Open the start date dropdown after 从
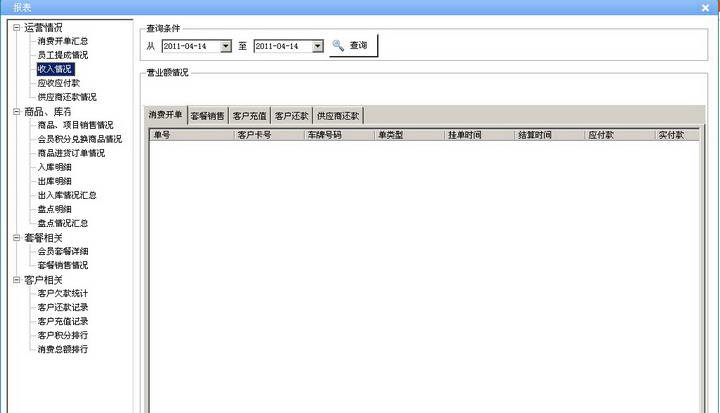This screenshot has width=720, height=413. coord(226,46)
